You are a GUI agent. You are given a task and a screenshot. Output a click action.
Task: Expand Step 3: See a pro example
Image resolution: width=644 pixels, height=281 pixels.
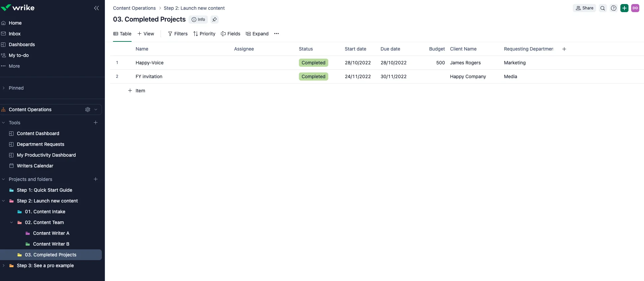point(4,266)
